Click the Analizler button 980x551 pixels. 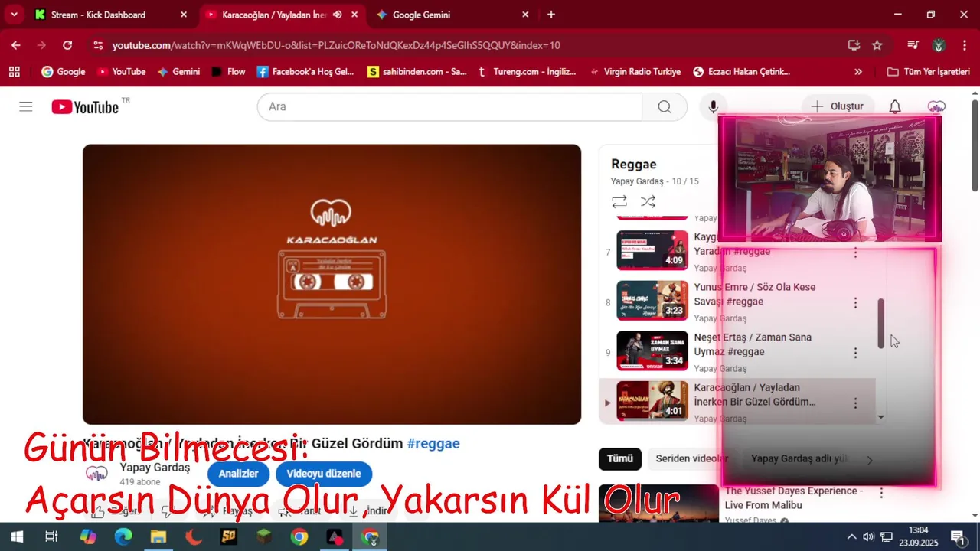point(238,474)
